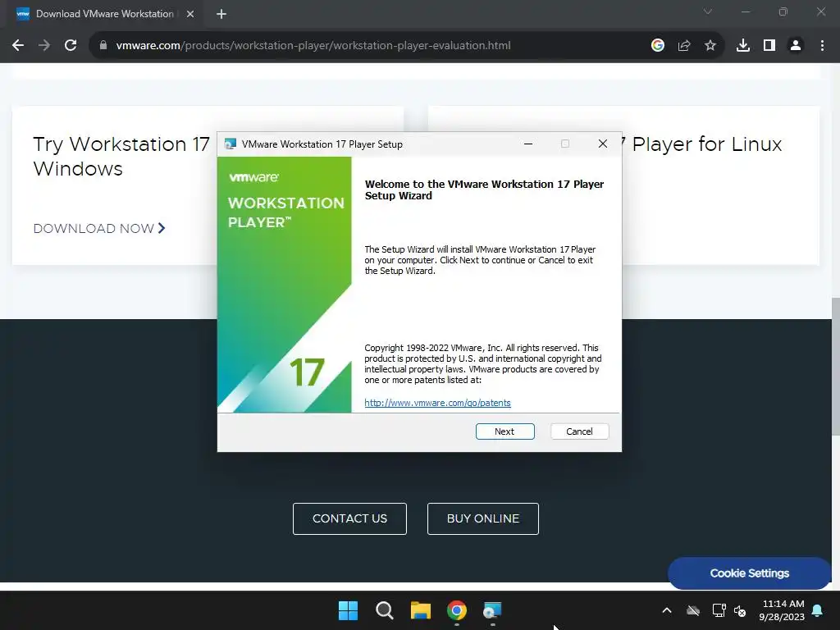Click the BUY ONLINE button
840x630 pixels.
[482, 518]
